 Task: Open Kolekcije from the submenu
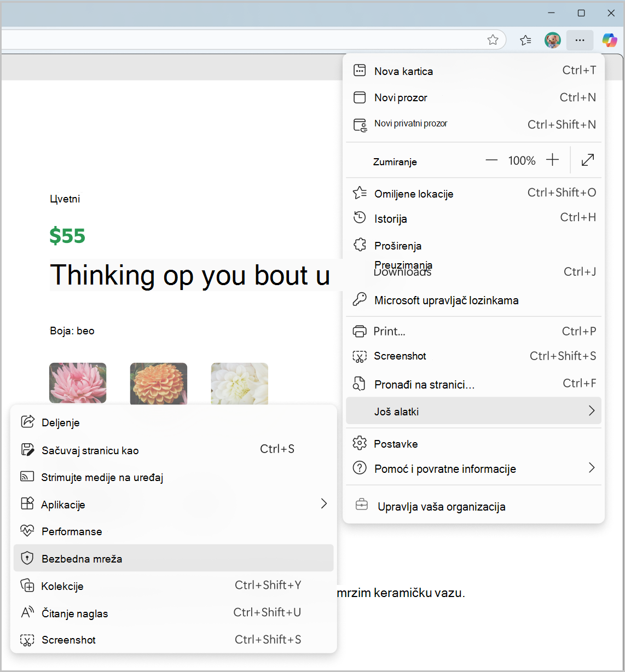[x=173, y=586]
